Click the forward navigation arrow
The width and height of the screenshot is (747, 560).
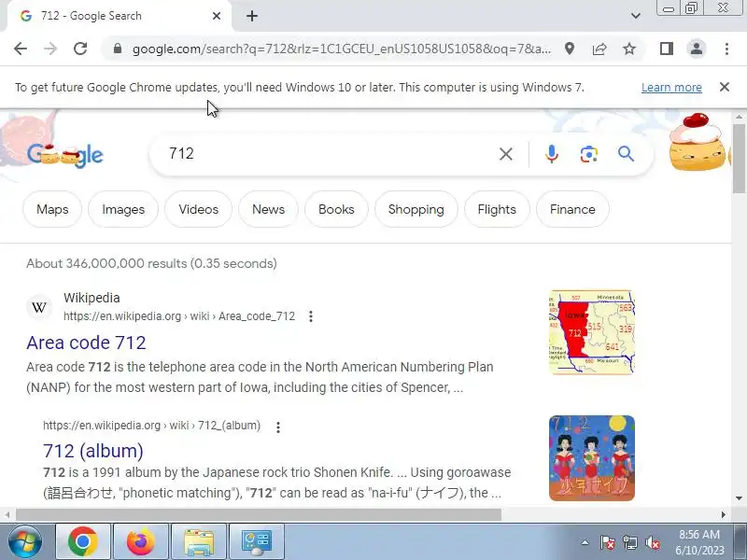tap(50, 49)
